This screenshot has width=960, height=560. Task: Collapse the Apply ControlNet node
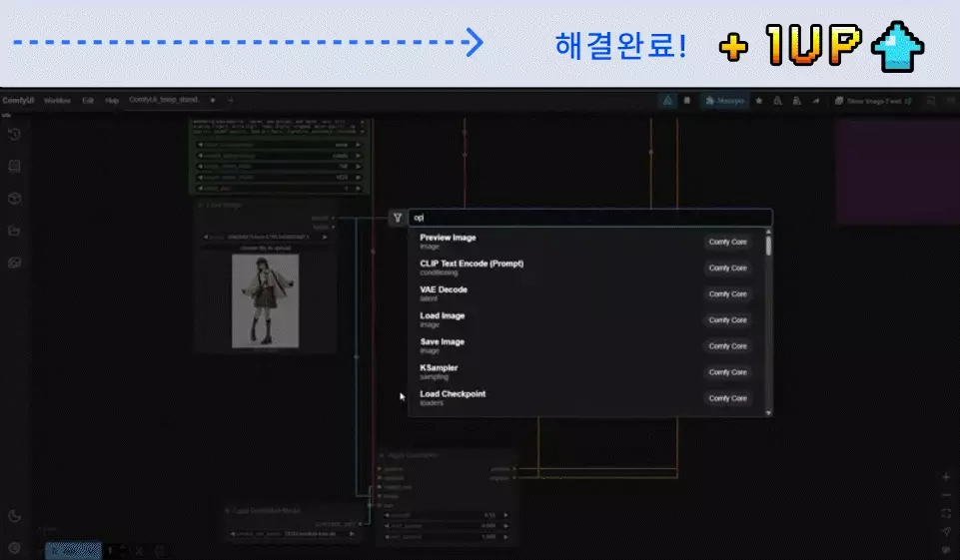pos(382,455)
